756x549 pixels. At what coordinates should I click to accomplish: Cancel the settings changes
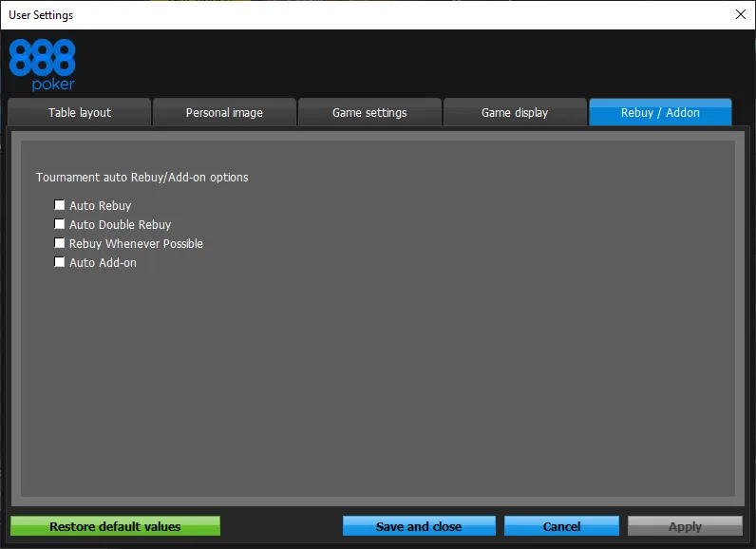click(x=561, y=526)
